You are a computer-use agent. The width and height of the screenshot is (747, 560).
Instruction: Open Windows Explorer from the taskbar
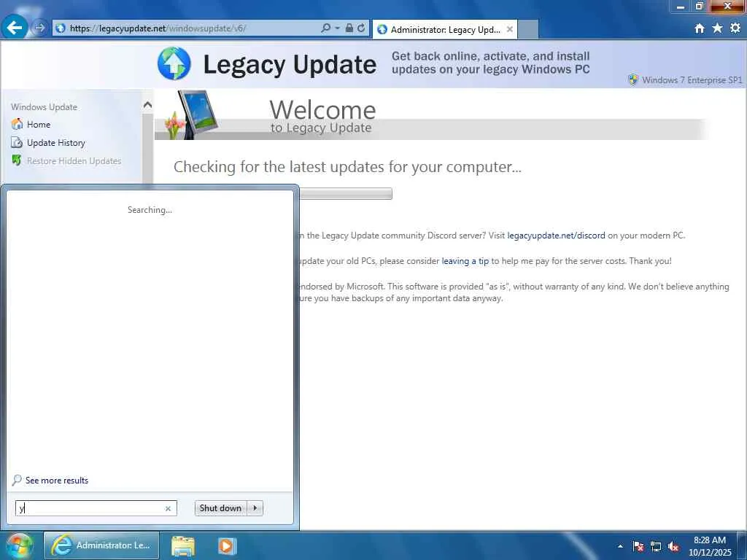pyautogui.click(x=183, y=546)
